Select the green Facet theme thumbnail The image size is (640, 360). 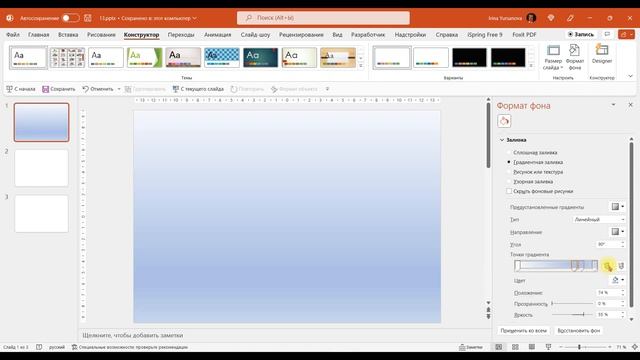pos(144,57)
